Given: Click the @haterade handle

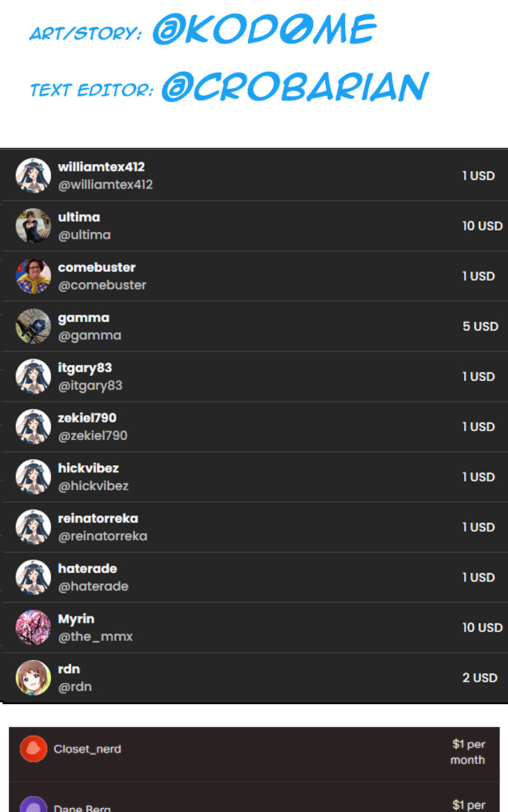Looking at the screenshot, I should 93,586.
